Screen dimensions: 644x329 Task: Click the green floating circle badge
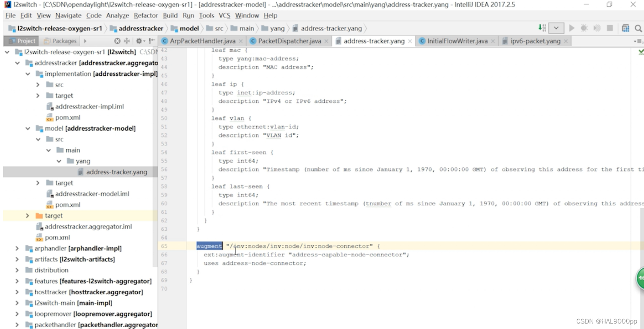click(x=640, y=277)
